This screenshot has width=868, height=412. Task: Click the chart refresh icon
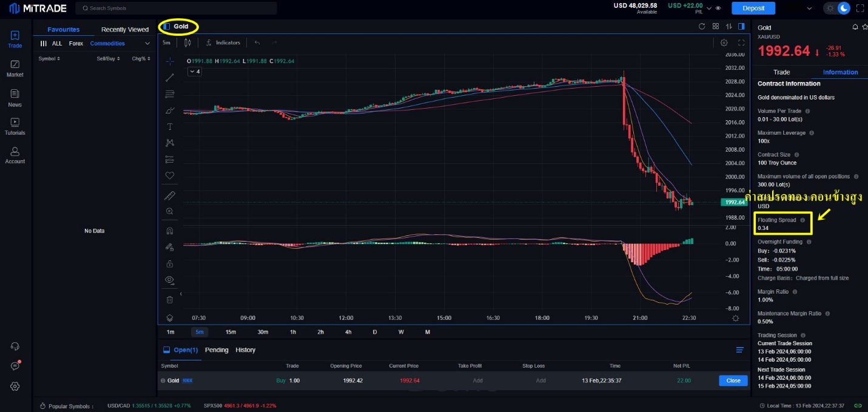(702, 26)
